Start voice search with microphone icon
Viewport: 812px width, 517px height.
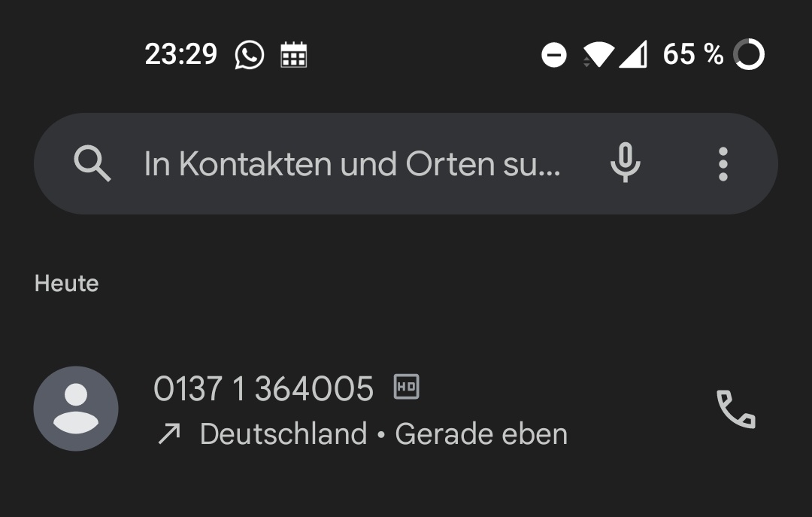point(626,163)
